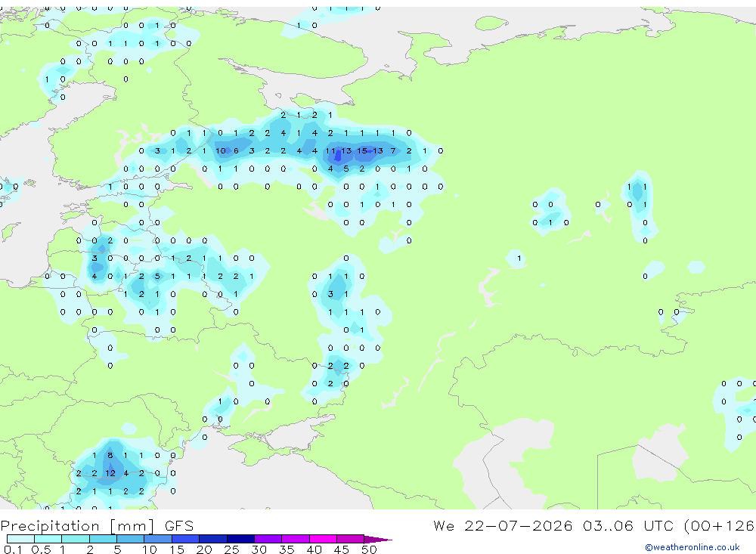Click the legend tick label '35'

click(x=287, y=549)
